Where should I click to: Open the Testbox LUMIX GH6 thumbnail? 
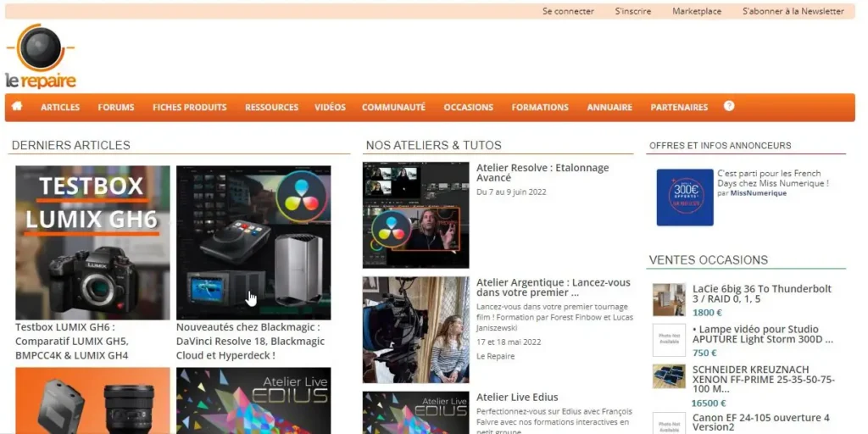tap(92, 242)
